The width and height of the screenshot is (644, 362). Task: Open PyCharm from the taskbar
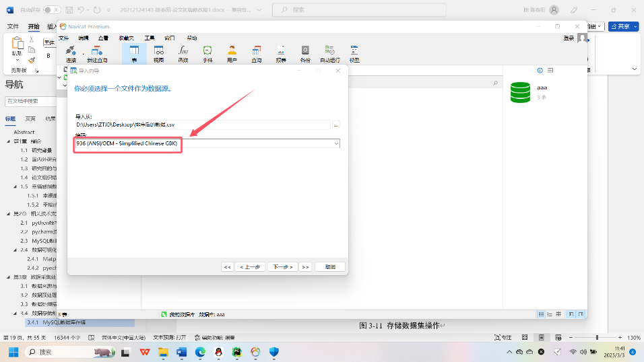(x=237, y=352)
